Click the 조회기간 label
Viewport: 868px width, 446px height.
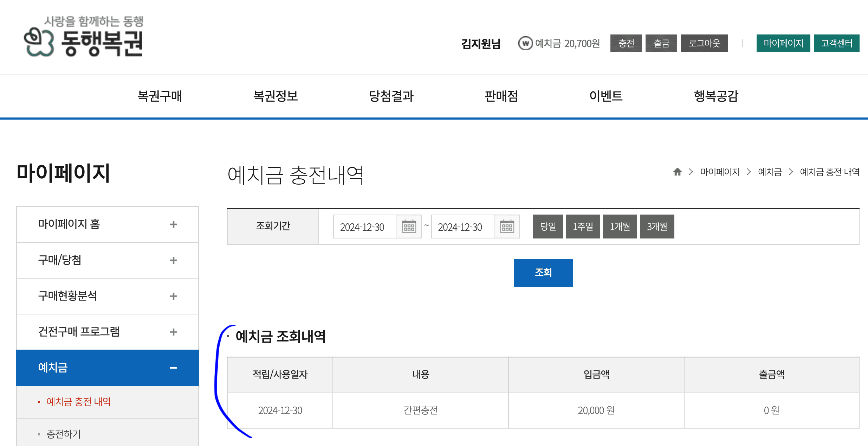(273, 226)
